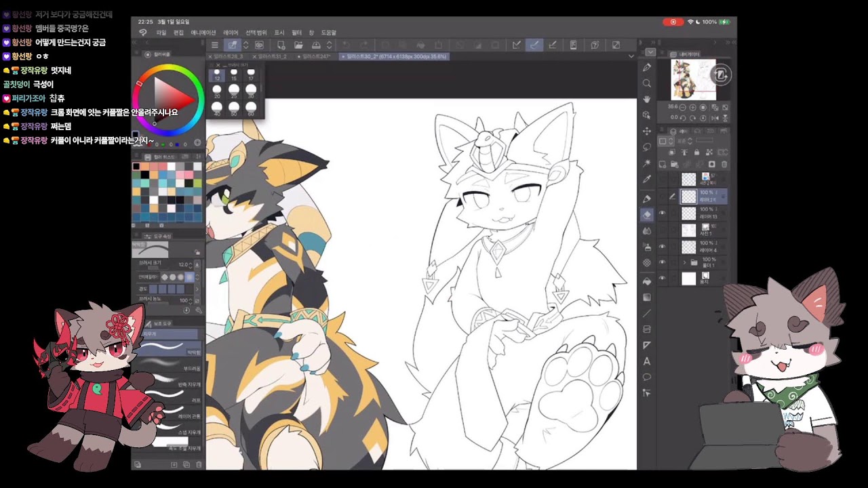Image resolution: width=868 pixels, height=488 pixels.
Task: Toggle visibility of 사진 1 layer
Action: click(x=663, y=230)
